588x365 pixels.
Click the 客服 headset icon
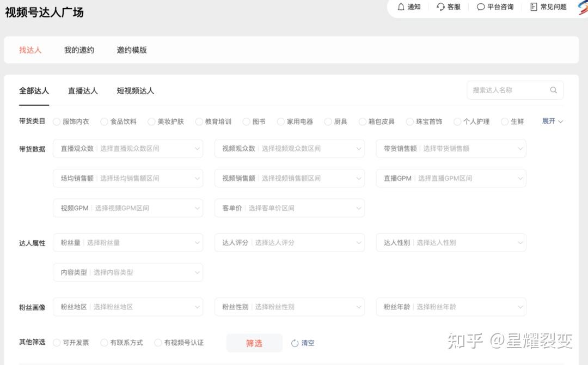[440, 7]
